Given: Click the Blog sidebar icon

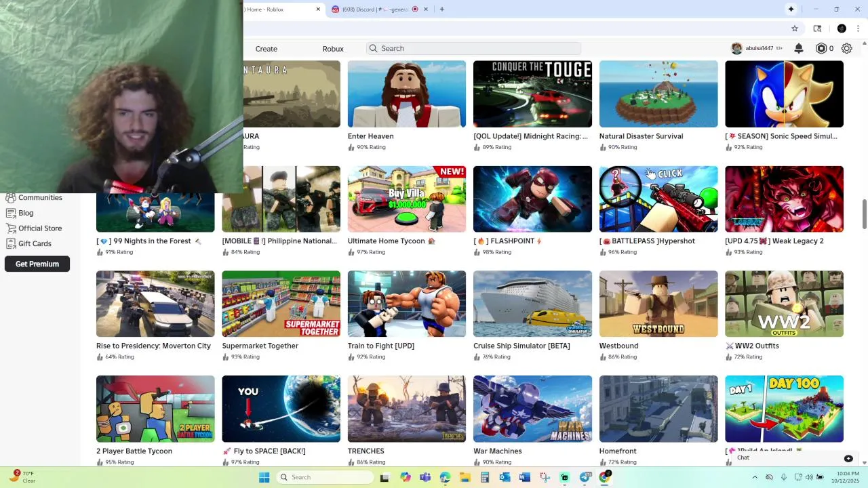Looking at the screenshot, I should (10, 213).
